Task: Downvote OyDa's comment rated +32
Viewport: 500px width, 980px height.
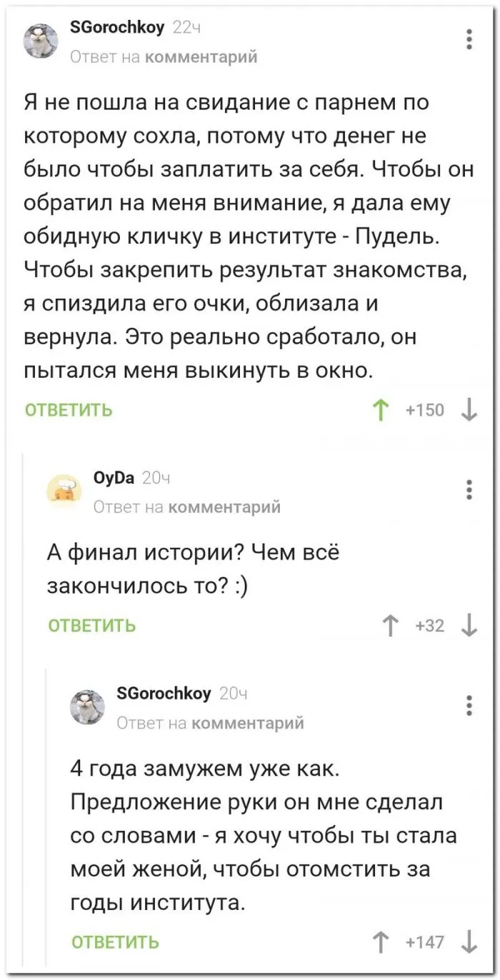Action: tap(469, 626)
